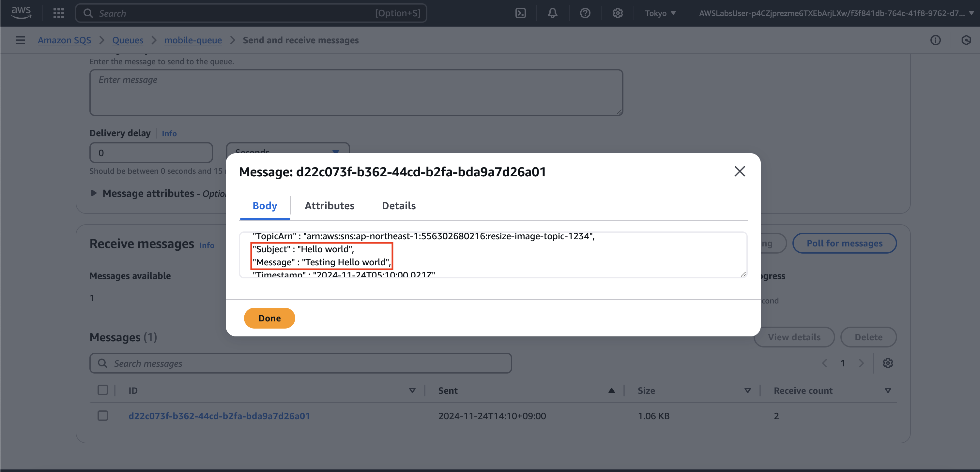Open the mobile-queue breadcrumb link
This screenshot has width=980, height=472.
pos(193,40)
